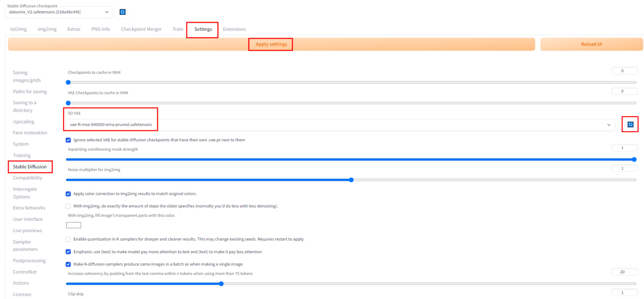Image resolution: width=644 pixels, height=299 pixels.
Task: Open the Train tab
Action: 178,29
